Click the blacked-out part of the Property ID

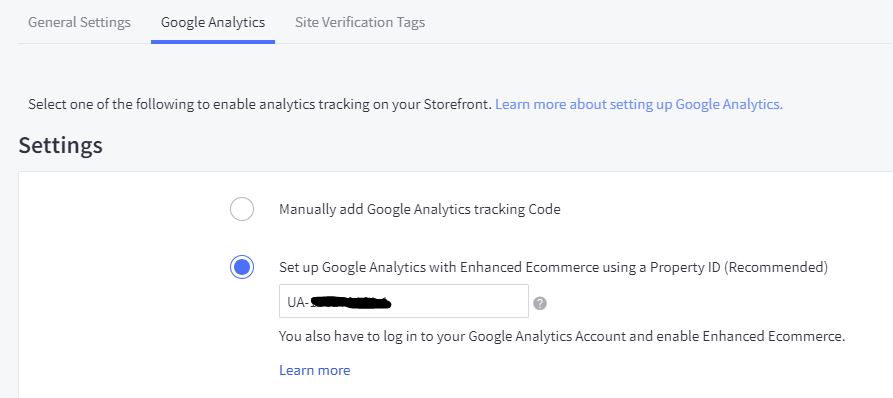(350, 303)
